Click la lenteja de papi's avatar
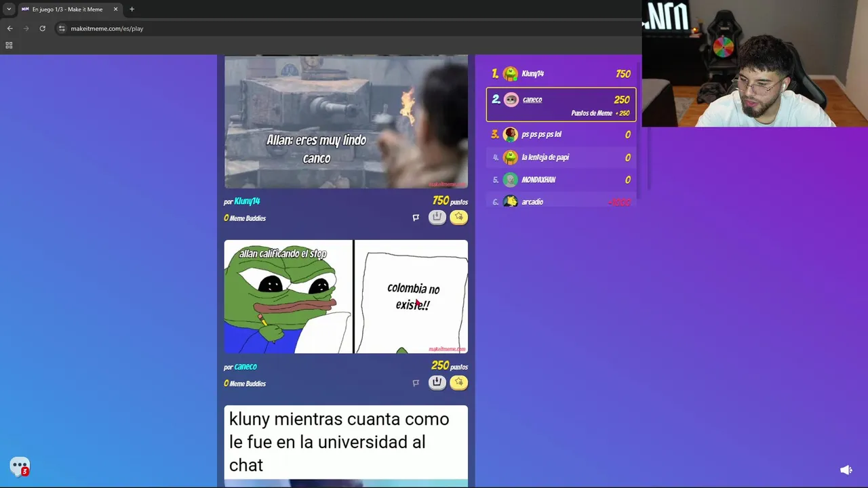 (511, 157)
